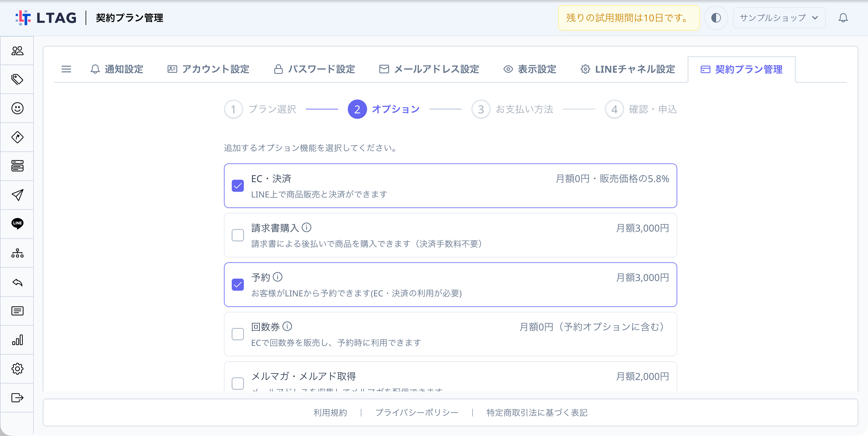
Task: Open 特定商取引法に基づく表記 link
Action: [x=537, y=412]
